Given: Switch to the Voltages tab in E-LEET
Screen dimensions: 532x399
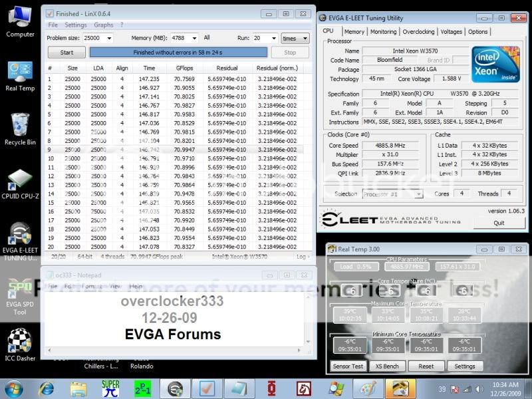Looking at the screenshot, I should (x=451, y=31).
